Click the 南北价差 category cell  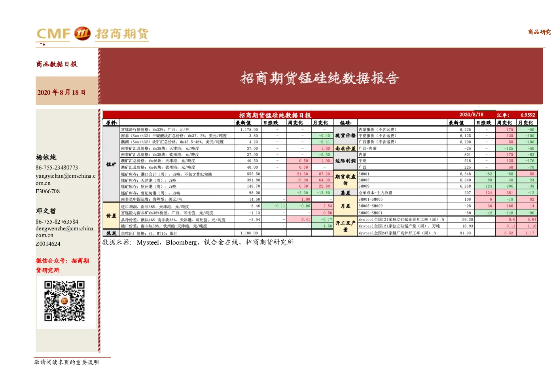pyautogui.click(x=345, y=149)
